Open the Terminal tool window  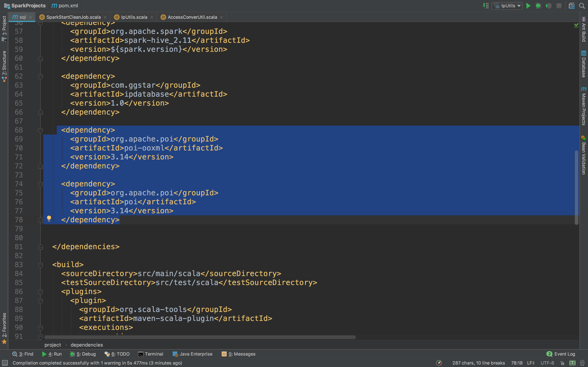[151, 354]
